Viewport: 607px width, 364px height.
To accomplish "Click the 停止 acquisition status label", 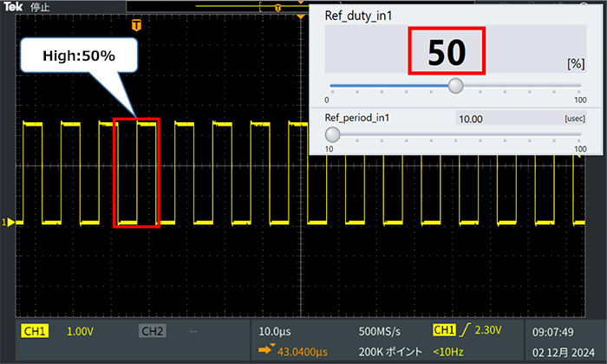I will [x=40, y=7].
